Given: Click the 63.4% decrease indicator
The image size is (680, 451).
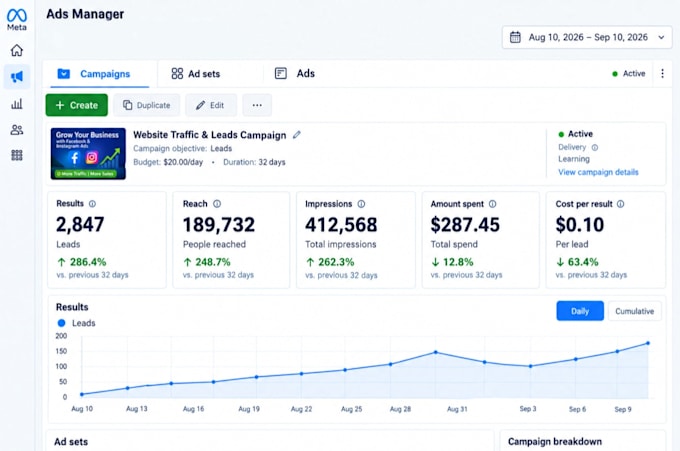Looking at the screenshot, I should pyautogui.click(x=577, y=262).
